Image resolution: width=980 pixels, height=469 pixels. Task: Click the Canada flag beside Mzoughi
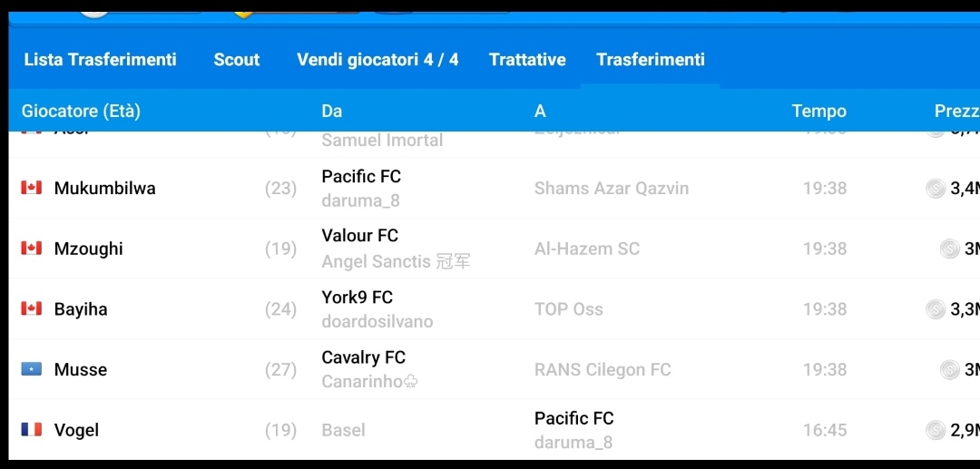[32, 249]
